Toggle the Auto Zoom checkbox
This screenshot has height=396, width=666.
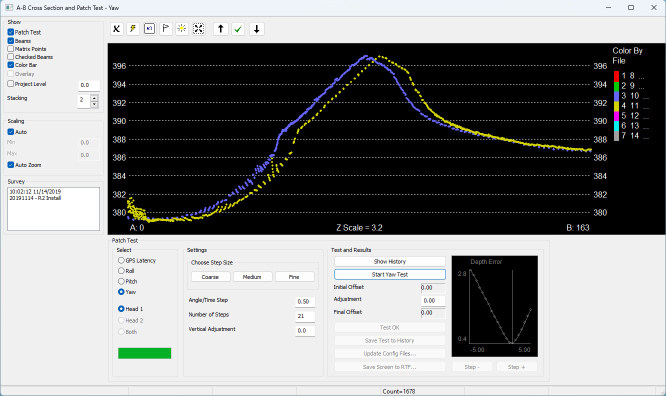(11, 165)
